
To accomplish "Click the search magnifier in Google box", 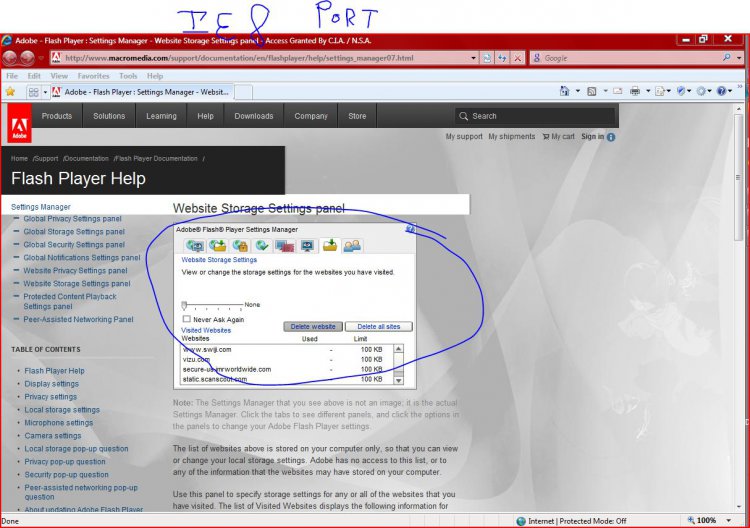I will (727, 57).
